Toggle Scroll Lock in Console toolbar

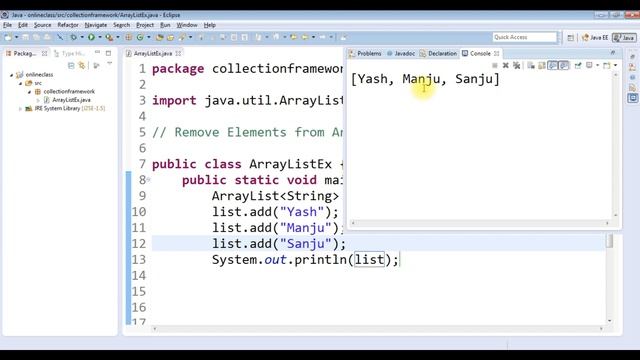(542, 65)
